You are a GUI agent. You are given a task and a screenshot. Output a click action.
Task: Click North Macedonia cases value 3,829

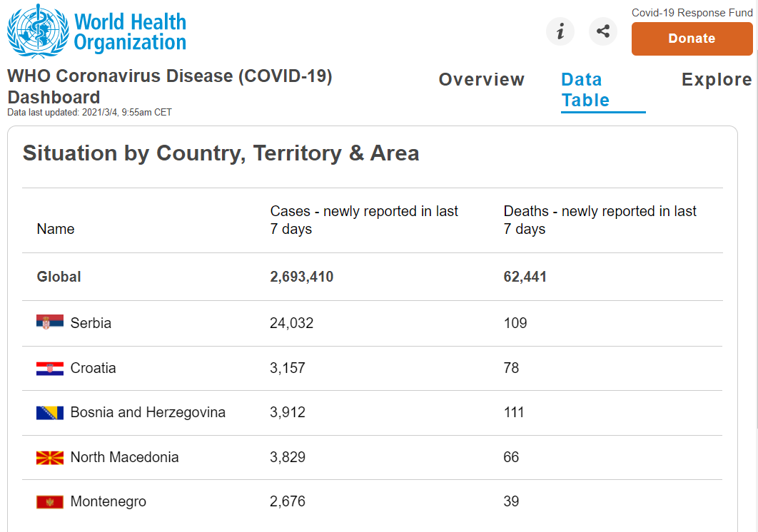[x=288, y=457]
